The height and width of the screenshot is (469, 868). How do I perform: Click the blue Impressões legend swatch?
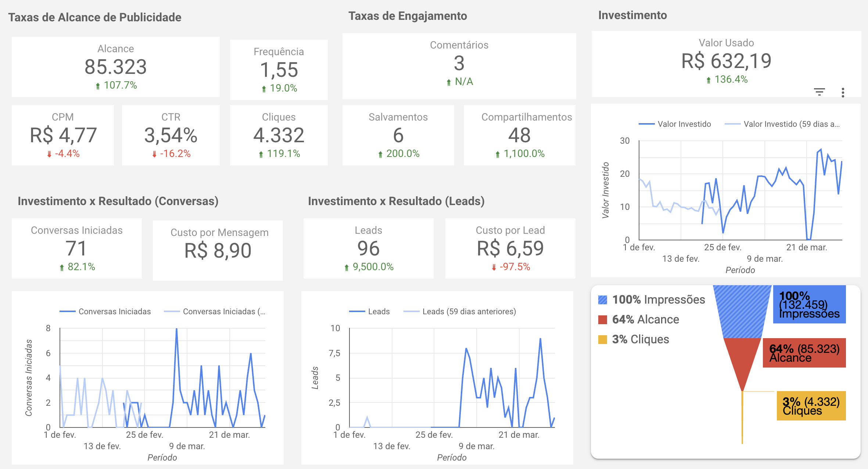603,300
